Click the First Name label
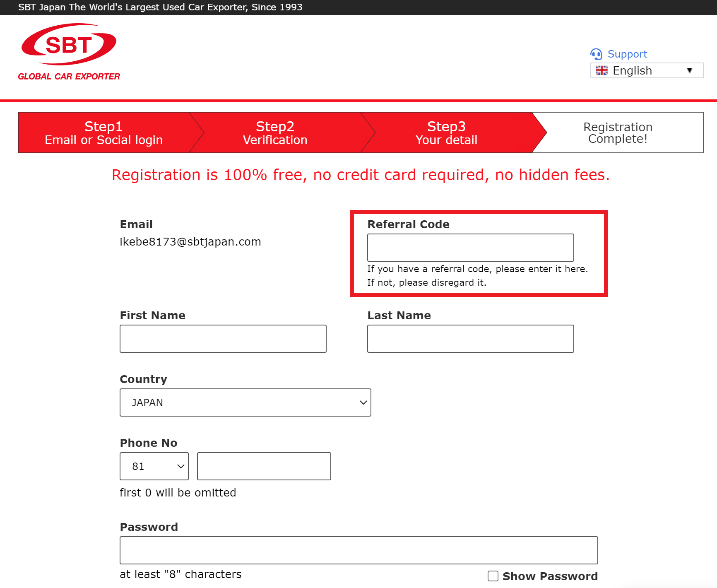The image size is (717, 588). pos(152,316)
